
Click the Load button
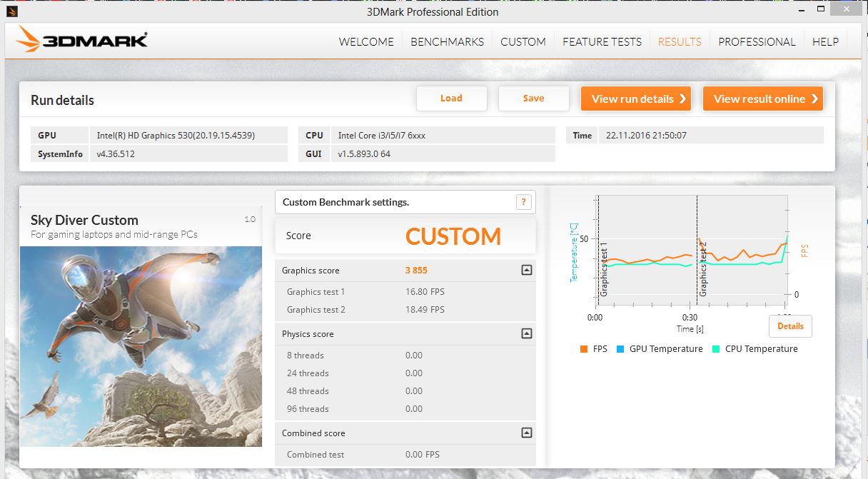coord(451,99)
